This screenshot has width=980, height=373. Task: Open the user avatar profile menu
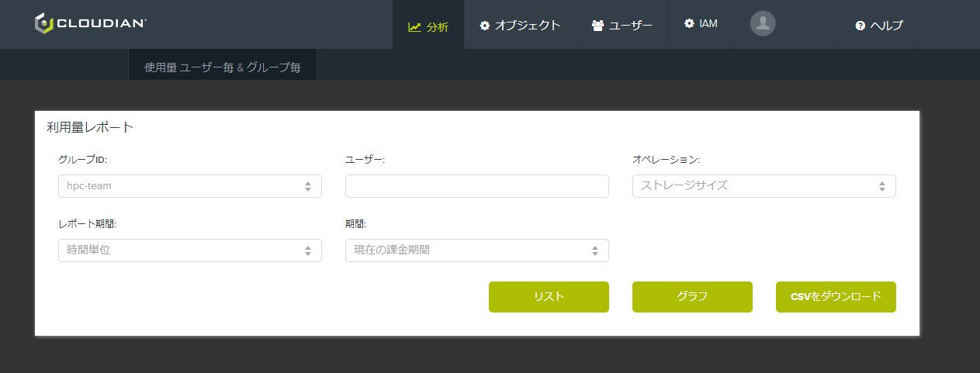(x=763, y=23)
